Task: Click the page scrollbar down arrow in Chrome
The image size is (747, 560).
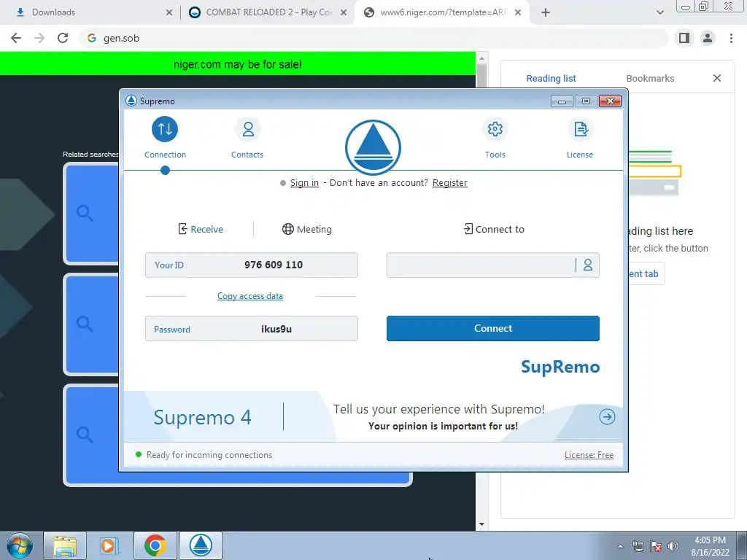Action: [x=481, y=524]
